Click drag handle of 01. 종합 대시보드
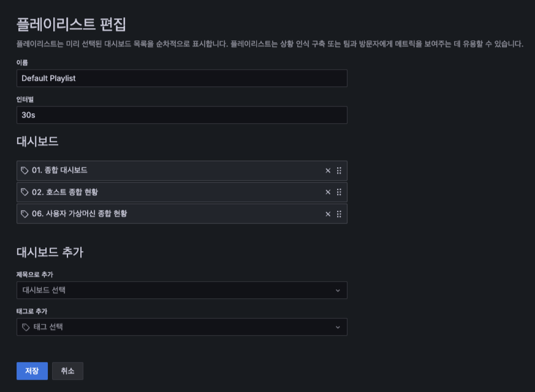The image size is (535, 392). (339, 171)
